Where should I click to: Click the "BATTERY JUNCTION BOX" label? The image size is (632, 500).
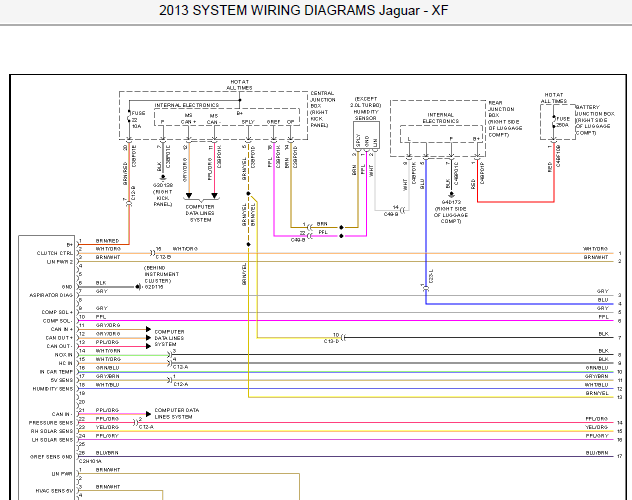coord(595,110)
